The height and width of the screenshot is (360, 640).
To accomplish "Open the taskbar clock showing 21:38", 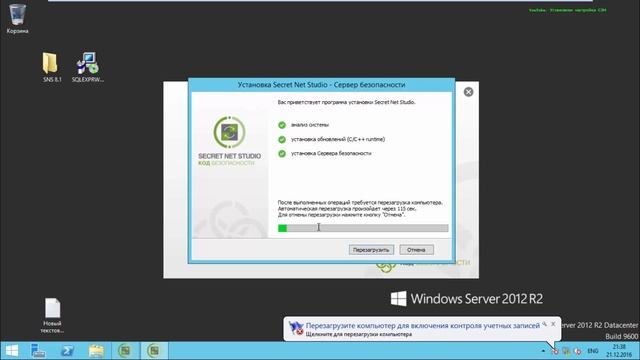I will 619,351.
